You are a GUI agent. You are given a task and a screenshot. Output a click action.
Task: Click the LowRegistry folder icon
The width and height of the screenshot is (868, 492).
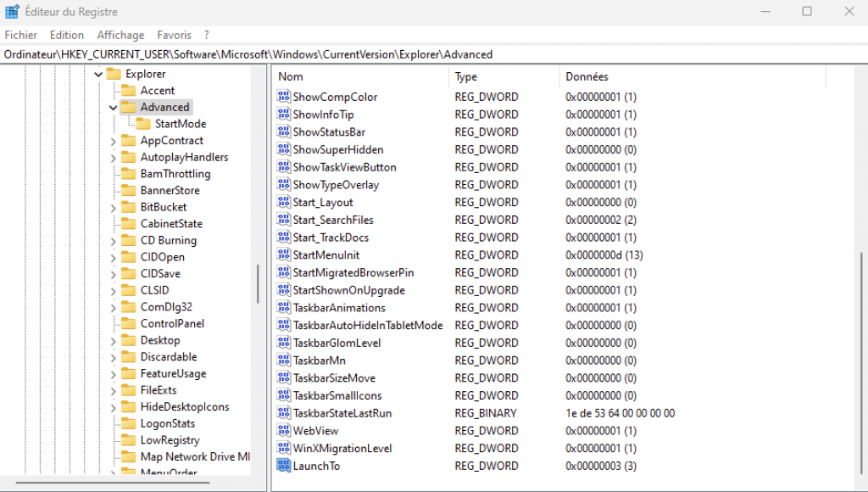[x=129, y=440]
